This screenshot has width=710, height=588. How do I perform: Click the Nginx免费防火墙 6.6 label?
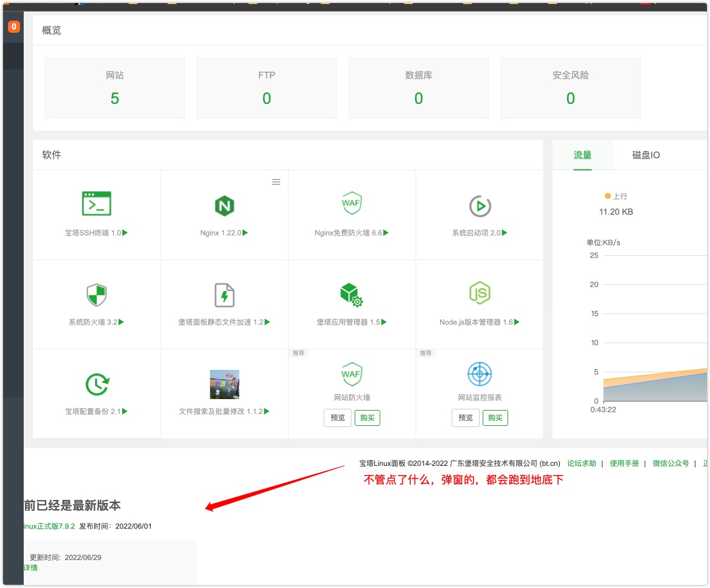tap(348, 233)
